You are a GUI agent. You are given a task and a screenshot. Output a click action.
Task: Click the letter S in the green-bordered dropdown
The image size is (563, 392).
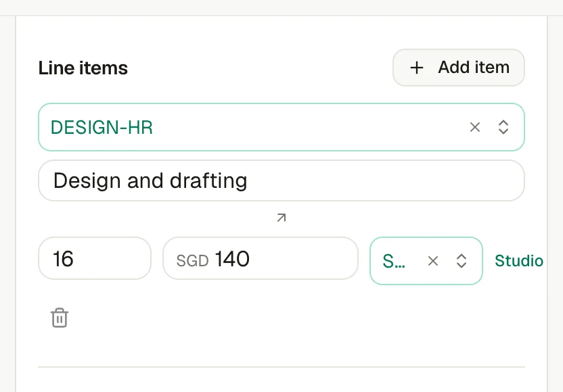tap(388, 261)
